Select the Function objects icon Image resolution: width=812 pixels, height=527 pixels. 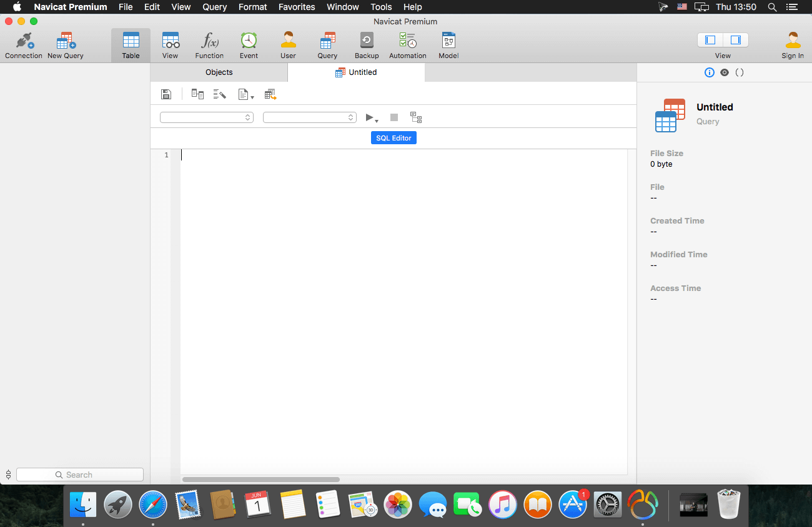tap(209, 46)
